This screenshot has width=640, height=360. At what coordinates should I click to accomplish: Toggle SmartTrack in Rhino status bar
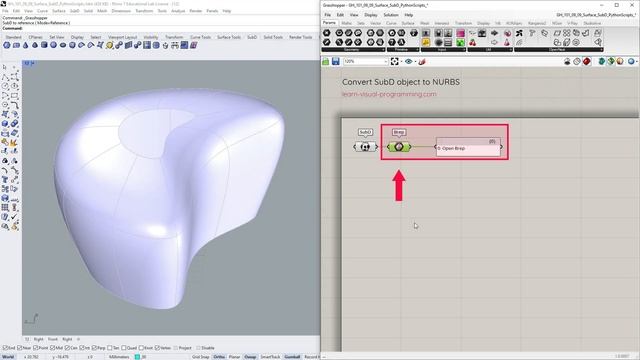point(270,357)
